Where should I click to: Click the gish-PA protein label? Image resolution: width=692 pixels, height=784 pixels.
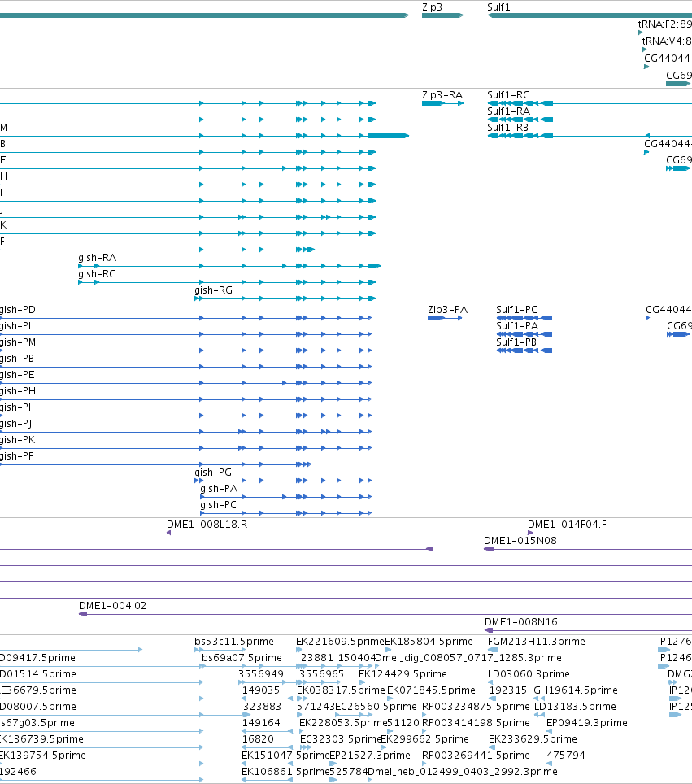click(219, 489)
